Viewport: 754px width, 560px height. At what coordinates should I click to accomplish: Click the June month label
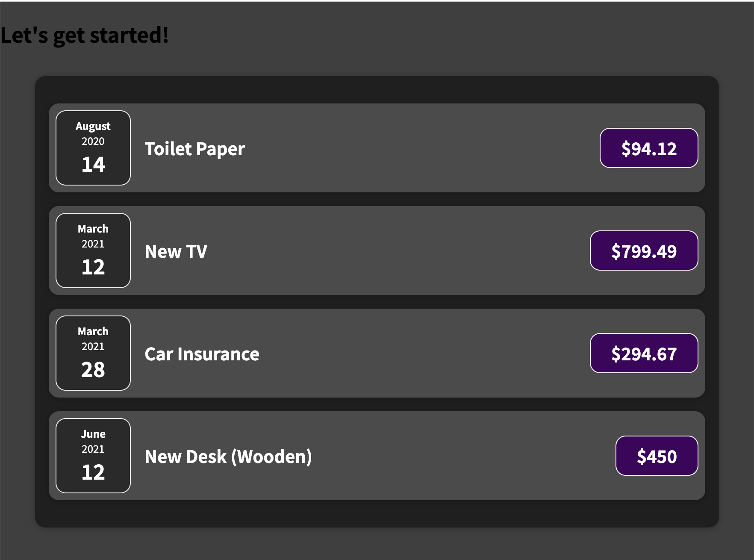[93, 434]
